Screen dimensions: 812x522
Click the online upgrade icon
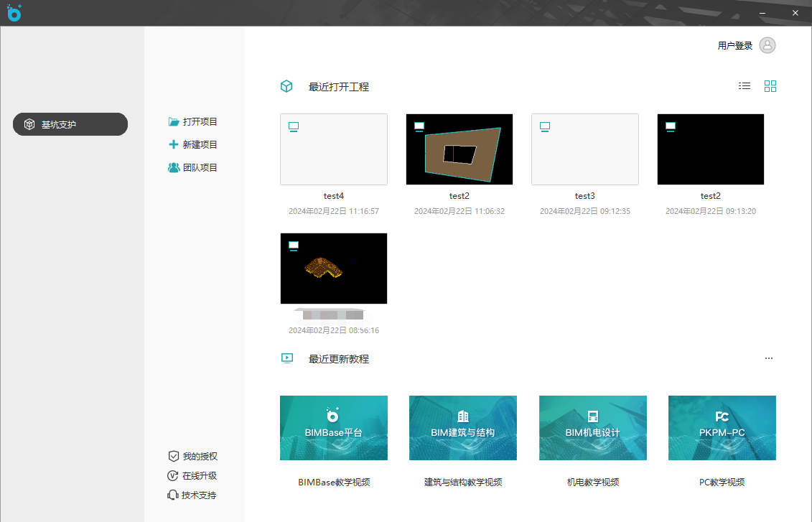[x=173, y=476]
